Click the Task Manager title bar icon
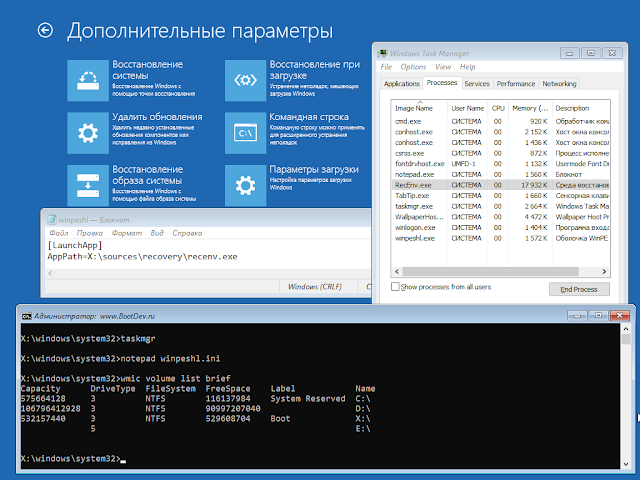Viewport: 640px width, 480px height. point(382,53)
